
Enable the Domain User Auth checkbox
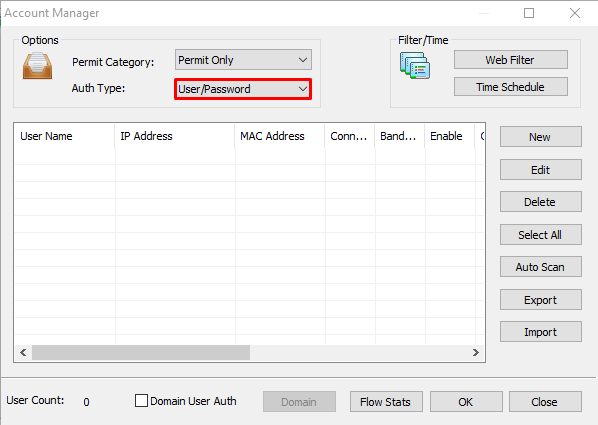coord(141,401)
